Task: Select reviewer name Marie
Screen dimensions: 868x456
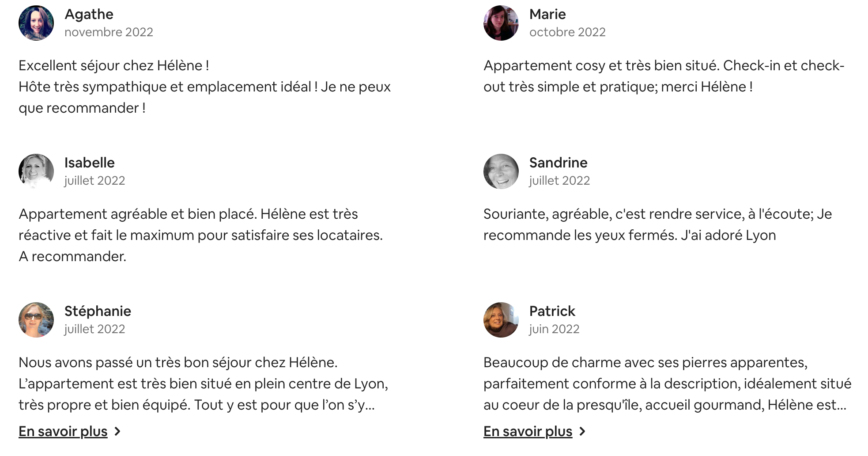Action: (x=547, y=14)
